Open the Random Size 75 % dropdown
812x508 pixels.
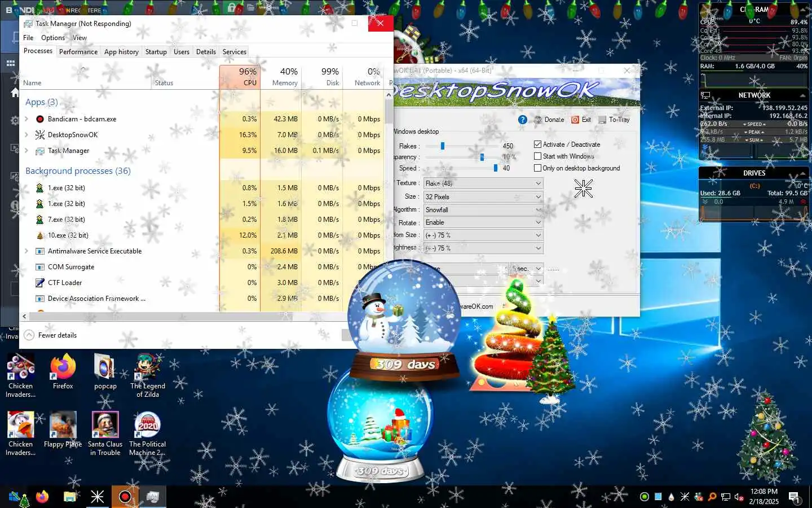[x=483, y=235]
